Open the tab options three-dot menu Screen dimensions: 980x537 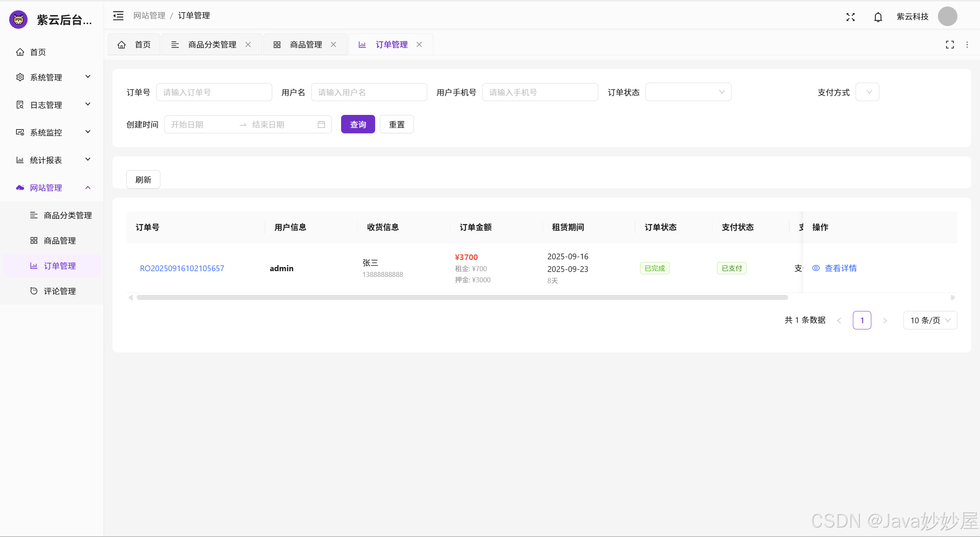(x=967, y=45)
